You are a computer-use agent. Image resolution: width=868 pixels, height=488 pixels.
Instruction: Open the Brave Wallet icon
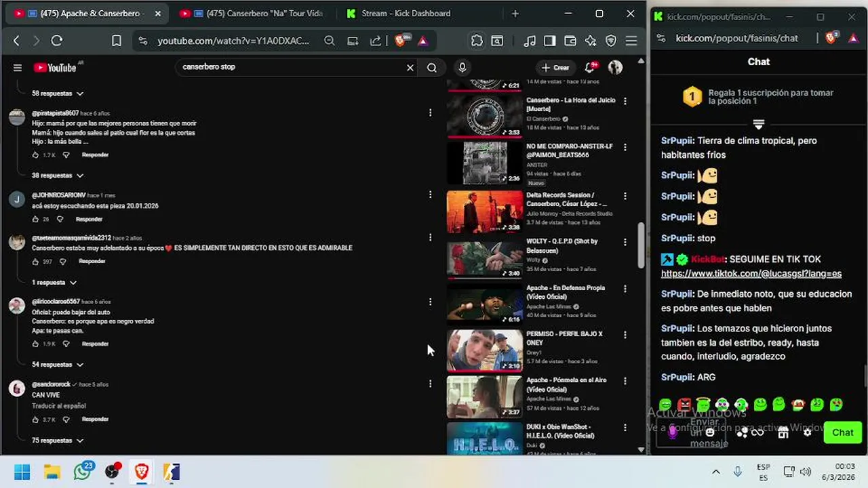tap(570, 41)
